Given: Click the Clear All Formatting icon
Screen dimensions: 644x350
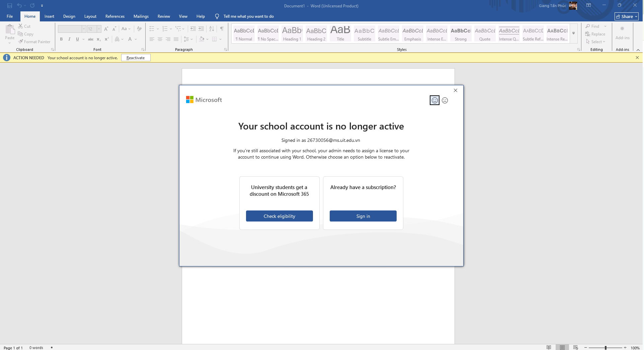Looking at the screenshot, I should point(140,29).
